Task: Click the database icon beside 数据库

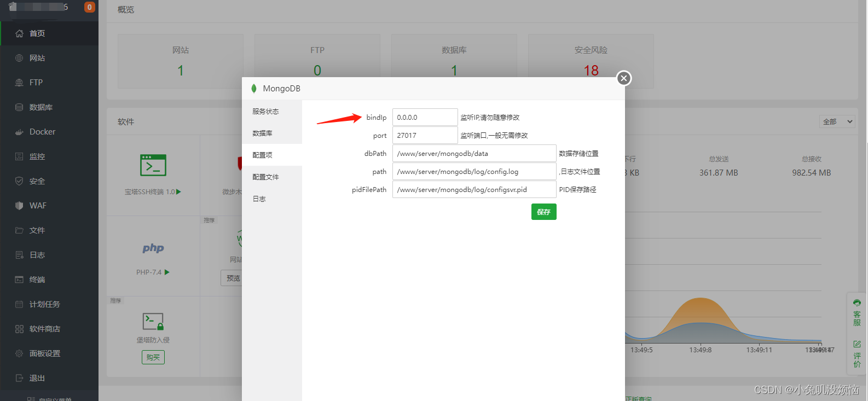Action: tap(19, 107)
